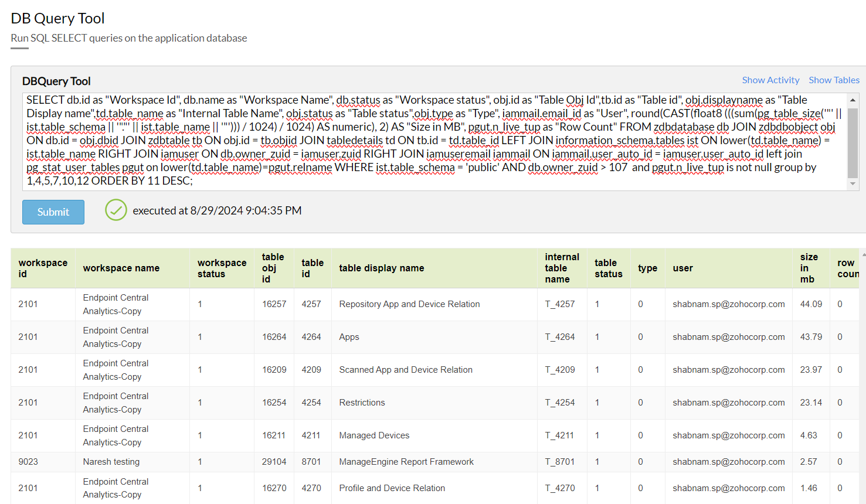Click the 'workspace status' column header
Viewport: 866px width, 504px height.
click(222, 268)
